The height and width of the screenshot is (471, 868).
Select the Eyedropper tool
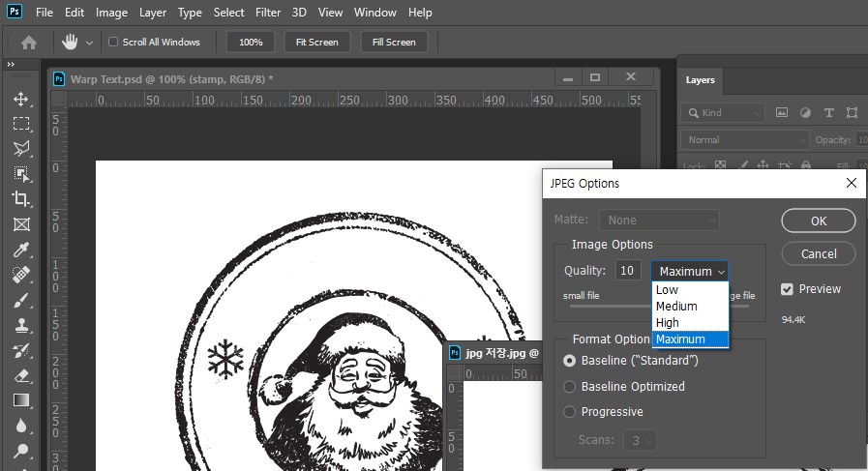21,250
